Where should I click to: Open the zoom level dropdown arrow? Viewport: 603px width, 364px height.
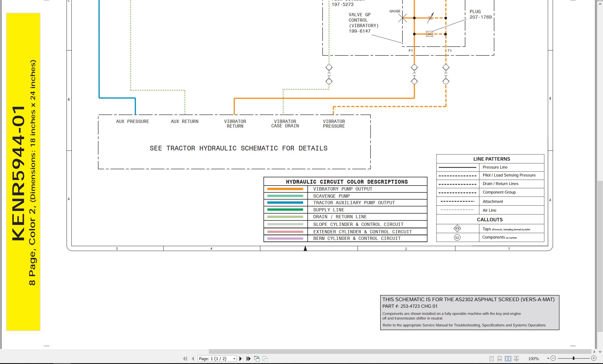(x=548, y=359)
